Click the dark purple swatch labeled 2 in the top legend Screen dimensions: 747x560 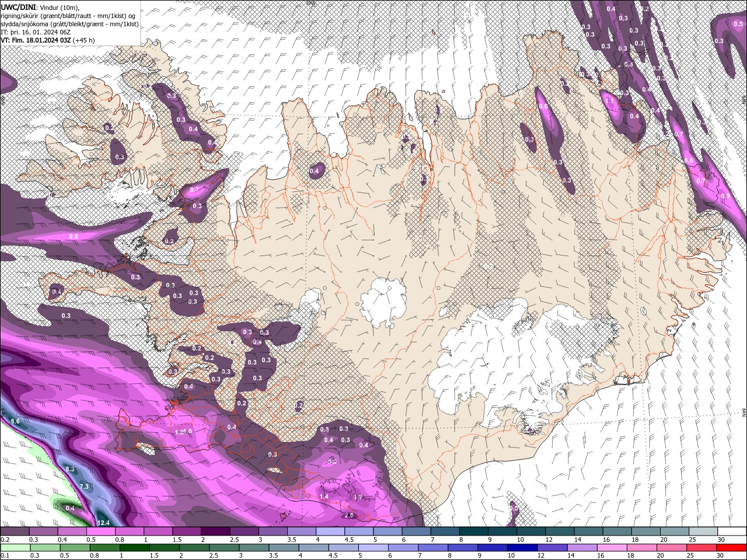(x=215, y=531)
